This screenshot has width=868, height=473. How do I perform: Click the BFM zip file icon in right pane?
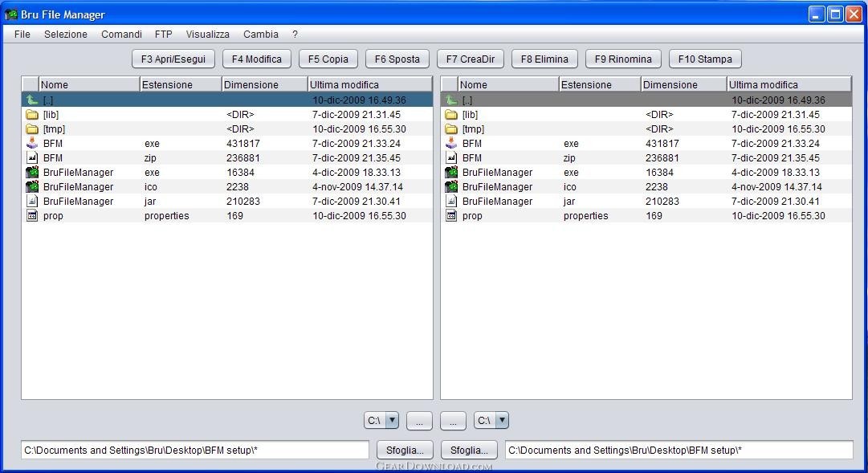pyautogui.click(x=451, y=158)
